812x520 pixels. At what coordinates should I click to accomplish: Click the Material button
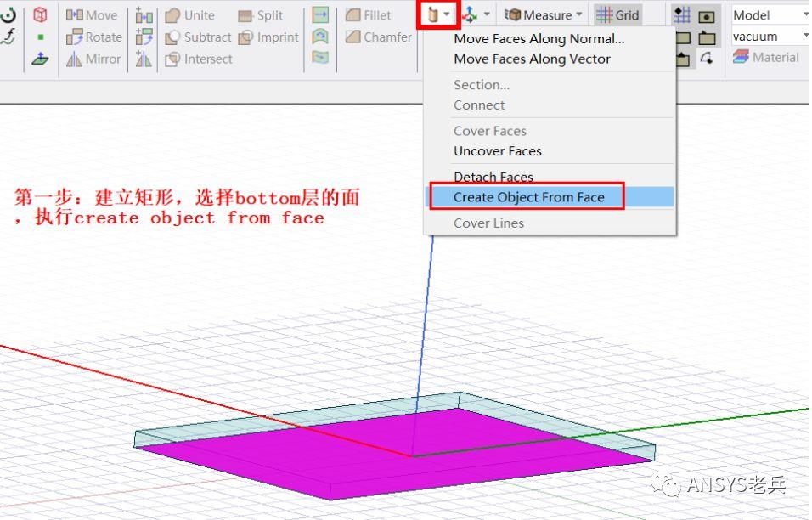click(766, 57)
